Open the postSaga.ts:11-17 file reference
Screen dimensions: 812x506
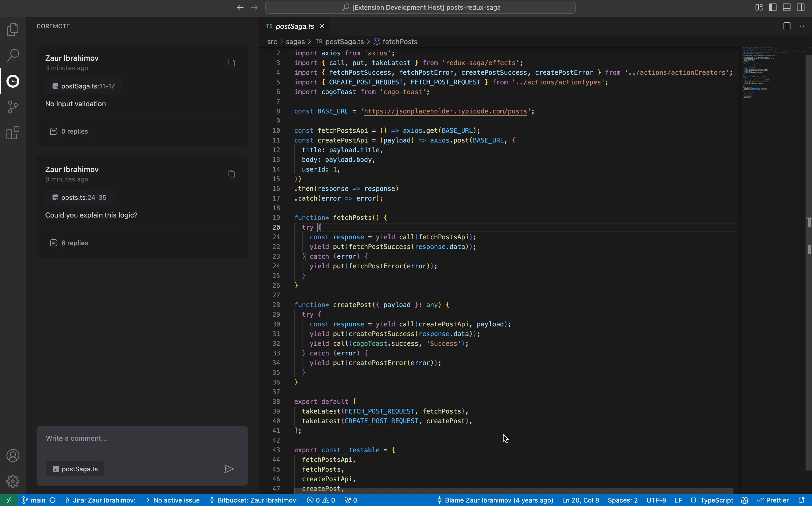coord(83,86)
